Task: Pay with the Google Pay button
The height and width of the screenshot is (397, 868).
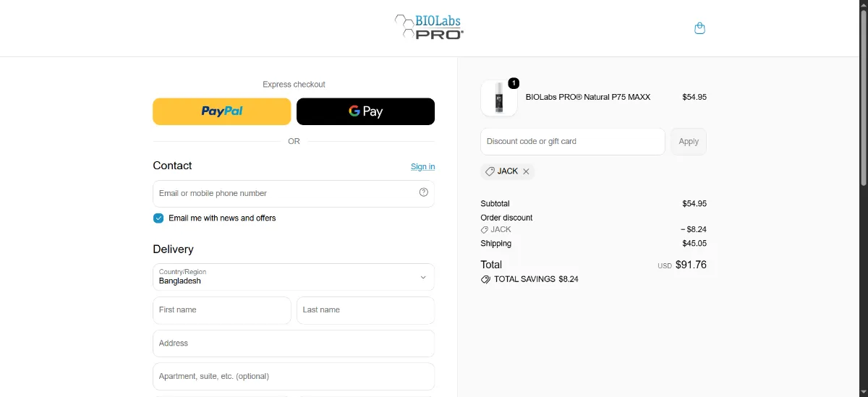Action: [365, 111]
